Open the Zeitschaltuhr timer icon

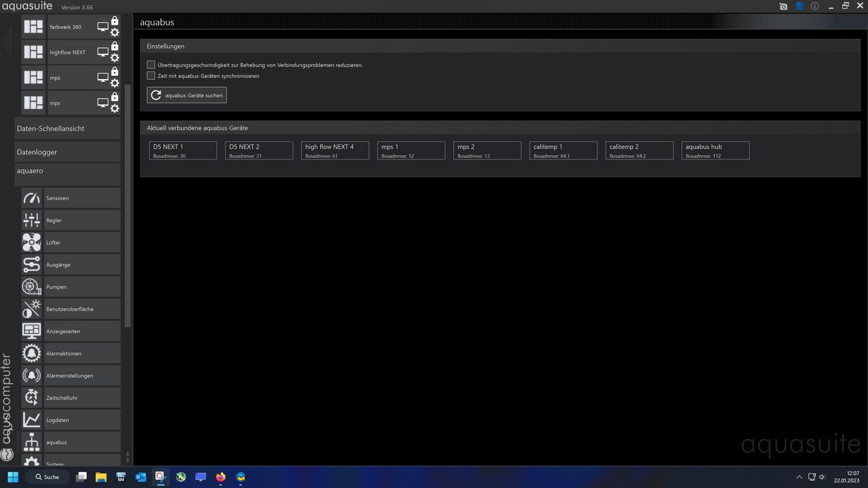point(31,398)
